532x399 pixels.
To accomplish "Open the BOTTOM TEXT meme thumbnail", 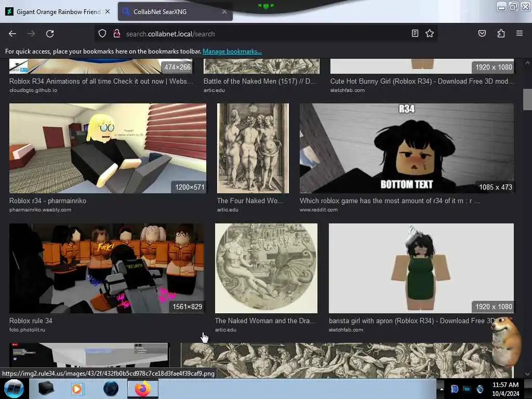I will coord(406,148).
